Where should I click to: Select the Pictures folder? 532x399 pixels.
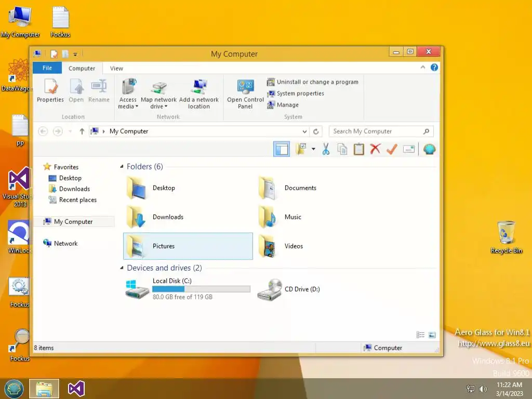point(188,246)
